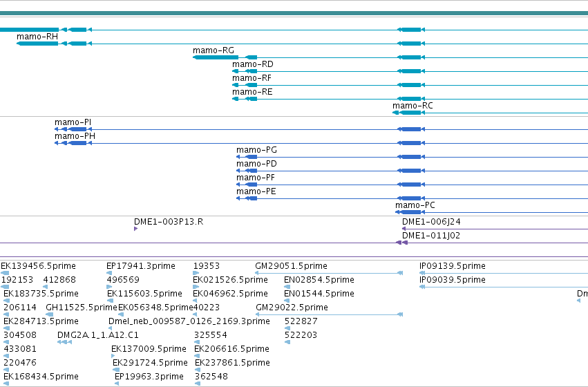Click the mamo-PD protein label
The image size is (588, 387).
click(256, 164)
